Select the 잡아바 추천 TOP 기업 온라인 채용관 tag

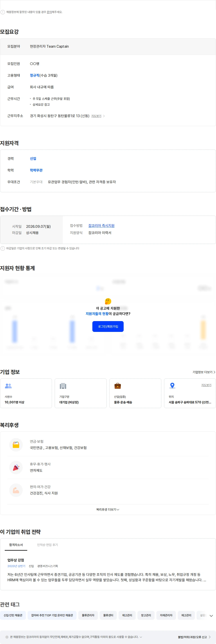tap(52, 615)
